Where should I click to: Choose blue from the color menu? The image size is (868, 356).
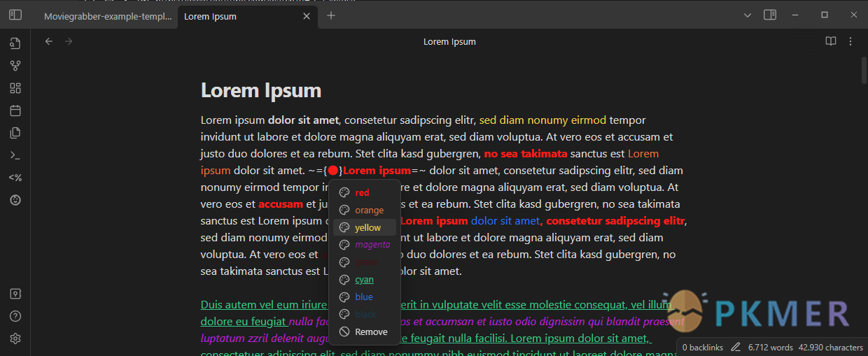pyautogui.click(x=365, y=297)
